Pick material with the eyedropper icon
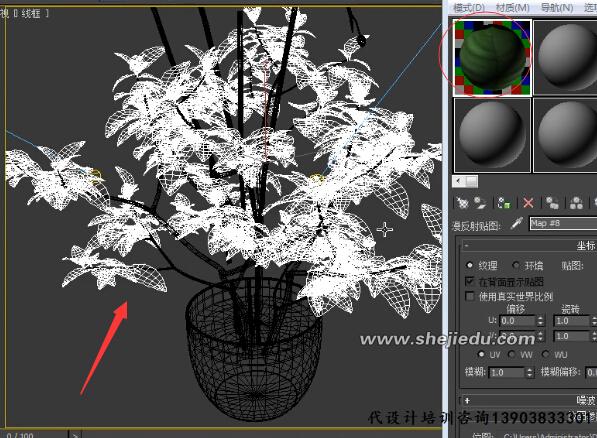 coord(516,223)
